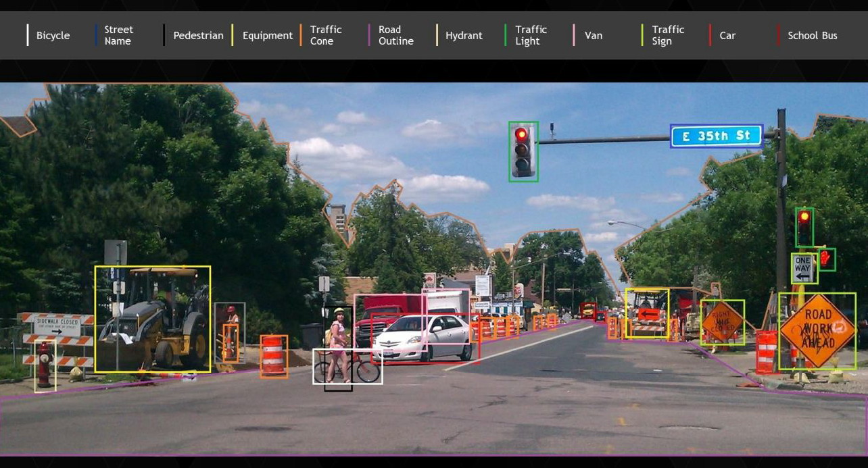
Task: Select the red fire hydrant
Action: pos(45,365)
